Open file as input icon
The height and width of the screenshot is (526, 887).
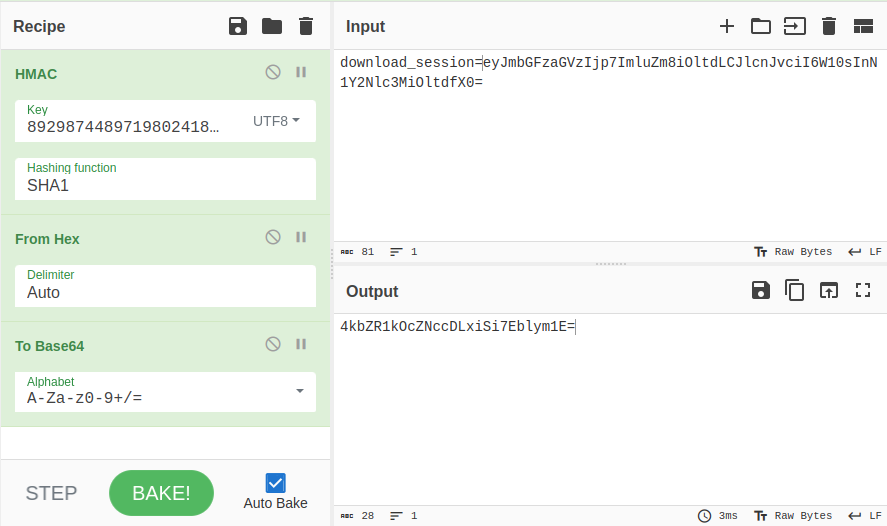coord(761,26)
